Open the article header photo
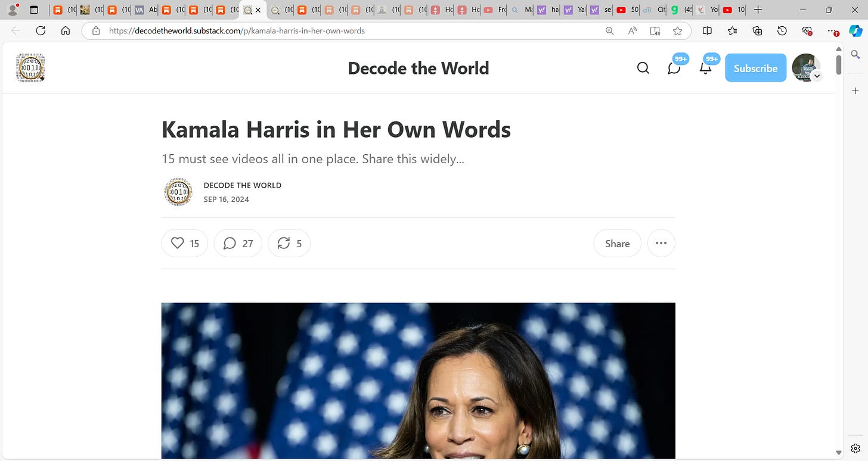Image resolution: width=868 pixels, height=461 pixels. click(418, 381)
